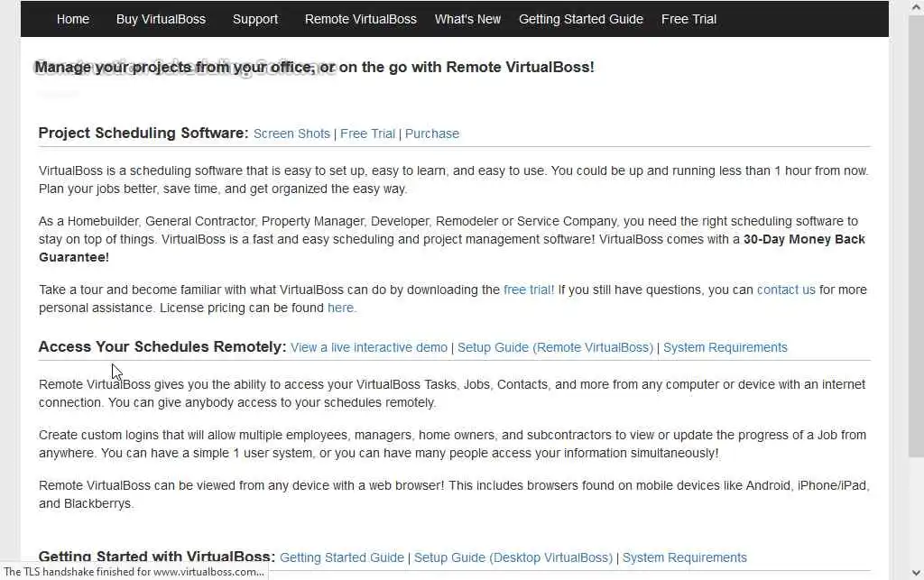The width and height of the screenshot is (924, 580).
Task: Open What's New in navigation bar
Action: (467, 19)
